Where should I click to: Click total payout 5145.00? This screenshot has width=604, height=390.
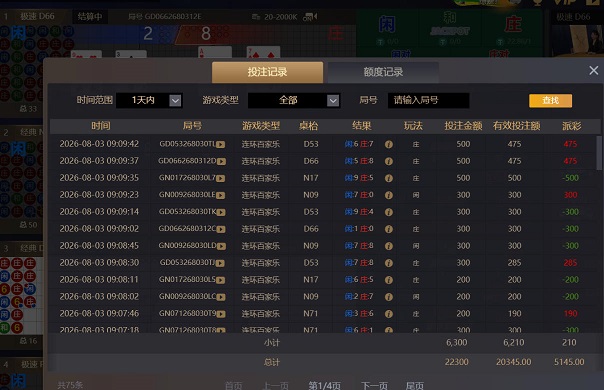[569, 362]
